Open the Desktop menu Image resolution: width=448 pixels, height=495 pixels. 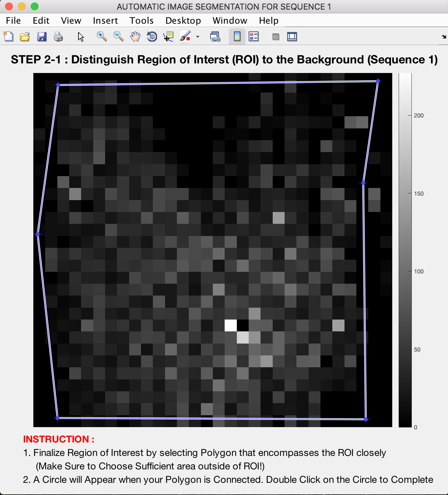tap(183, 20)
